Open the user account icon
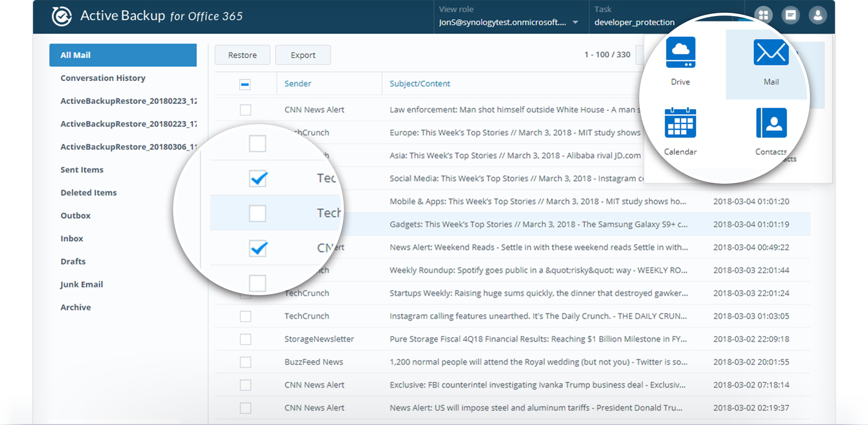 pos(818,15)
